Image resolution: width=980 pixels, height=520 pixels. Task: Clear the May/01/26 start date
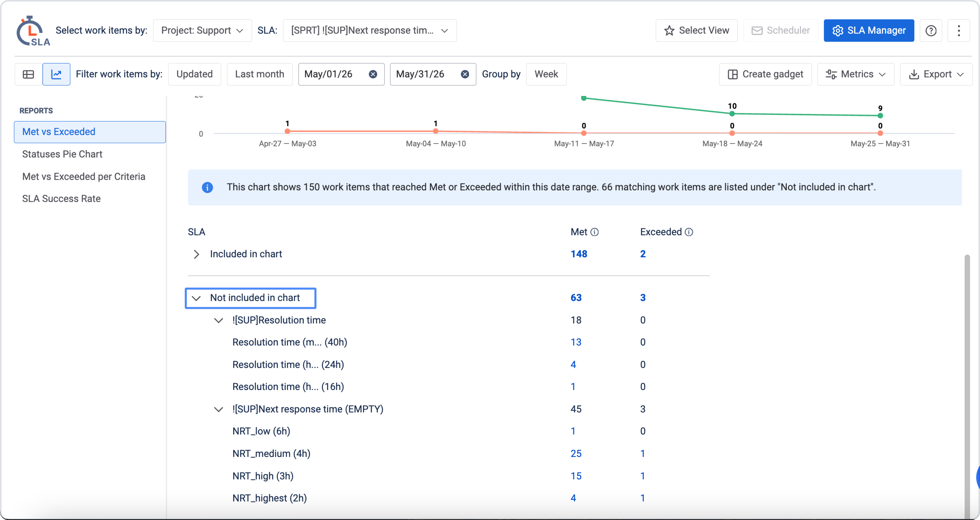tap(373, 74)
